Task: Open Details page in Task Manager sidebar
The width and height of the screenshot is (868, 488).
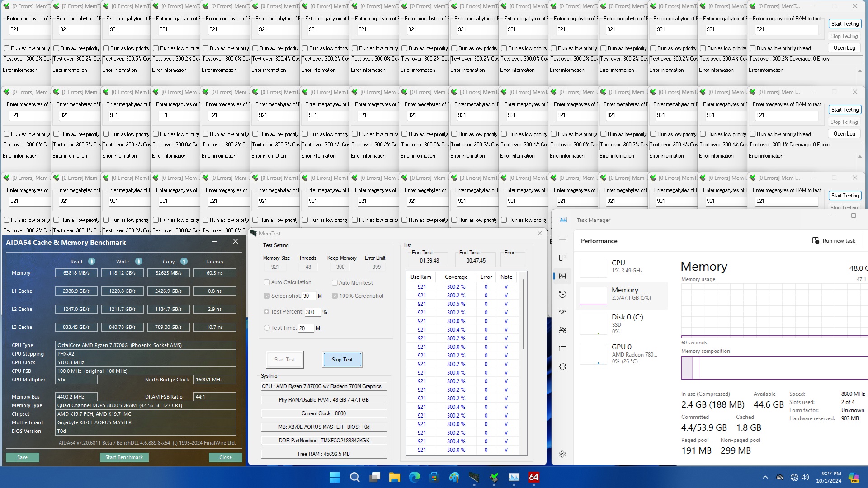Action: click(562, 348)
